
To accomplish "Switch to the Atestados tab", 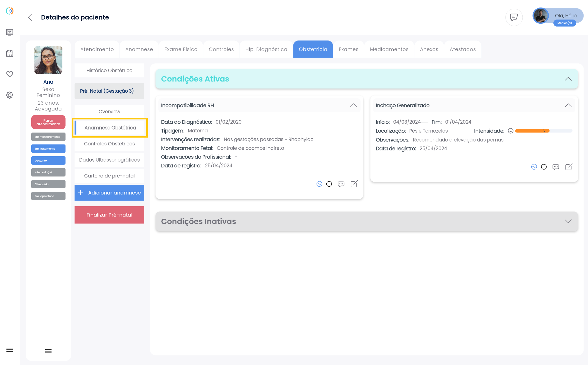I will coord(463,49).
